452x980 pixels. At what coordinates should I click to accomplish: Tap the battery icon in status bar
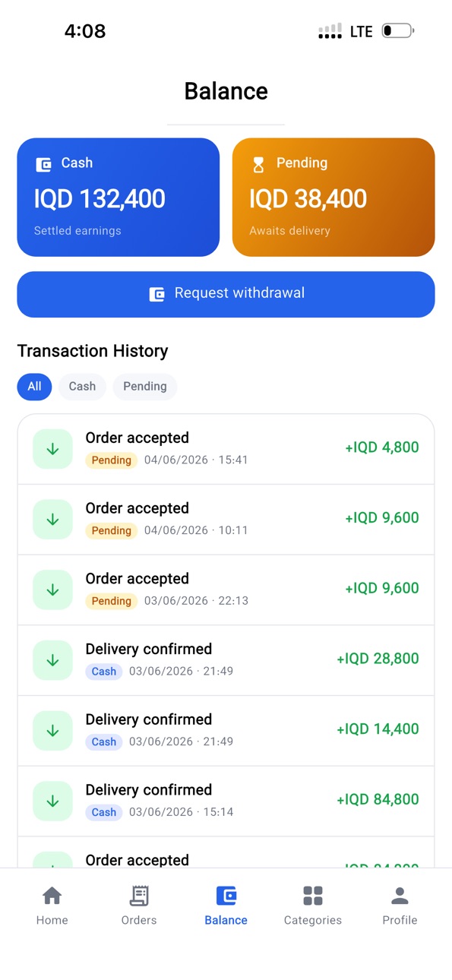coord(398,31)
